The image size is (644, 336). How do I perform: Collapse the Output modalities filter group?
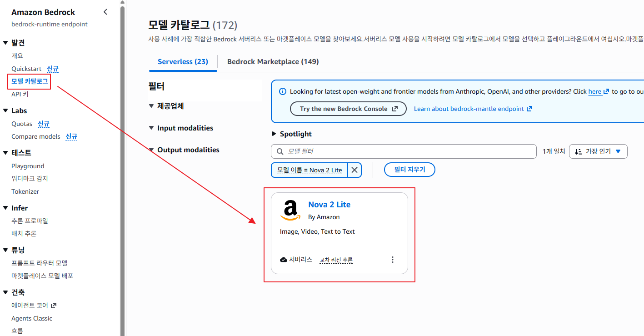coord(151,150)
